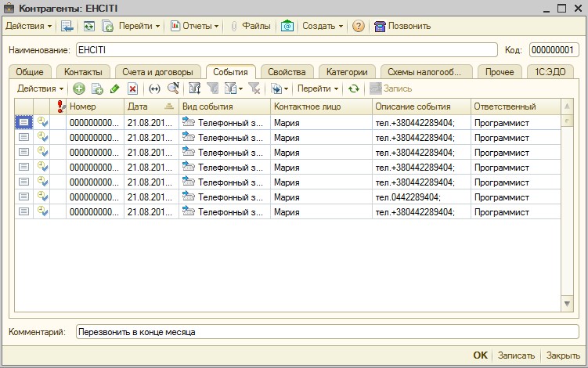Screen dimensions: 588x368
Task: Click Программист in the last row
Action: coord(502,212)
